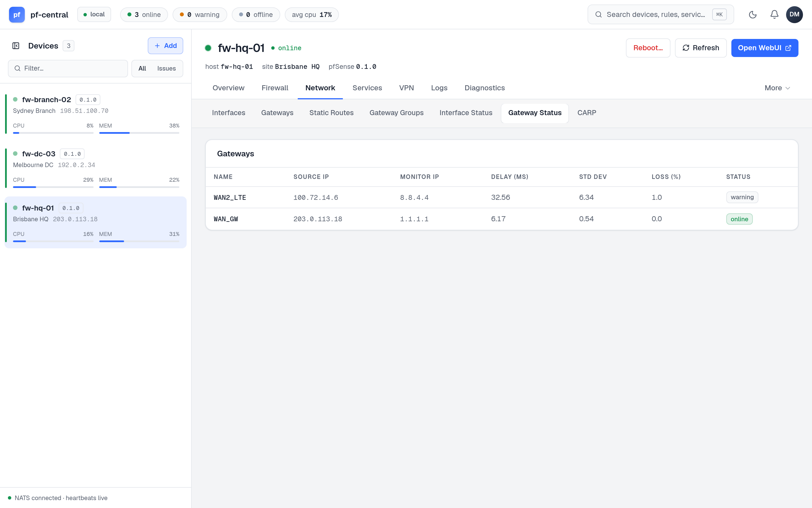Collapse the Devices sidebar panel icon
812x508 pixels.
tap(16, 46)
